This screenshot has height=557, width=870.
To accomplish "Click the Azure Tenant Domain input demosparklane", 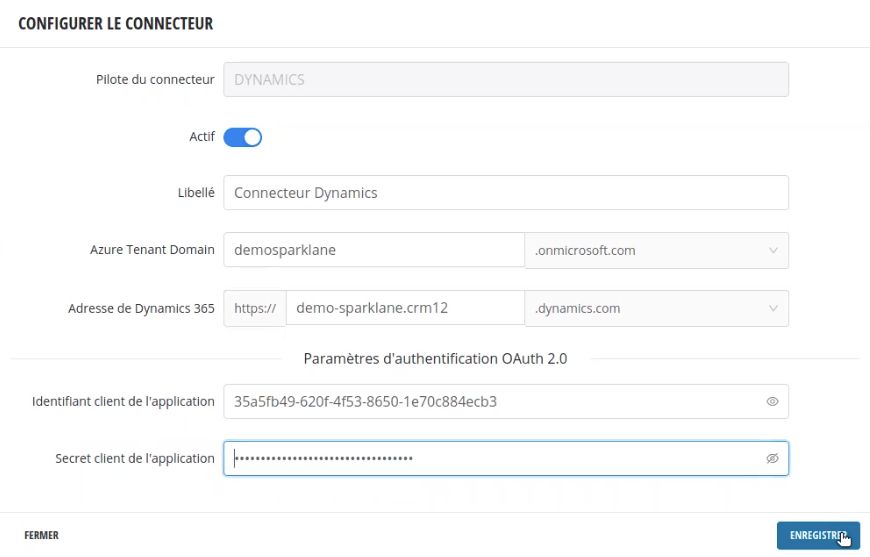I will (x=374, y=250).
